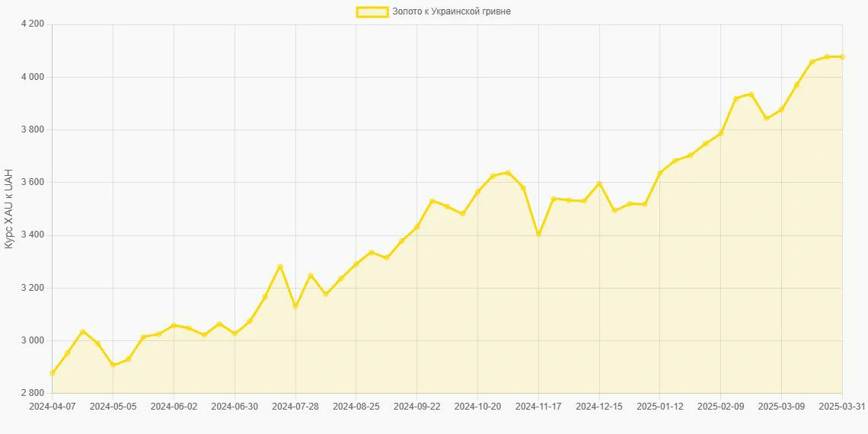Click the x-axis date label 2024-07-28

(x=295, y=407)
